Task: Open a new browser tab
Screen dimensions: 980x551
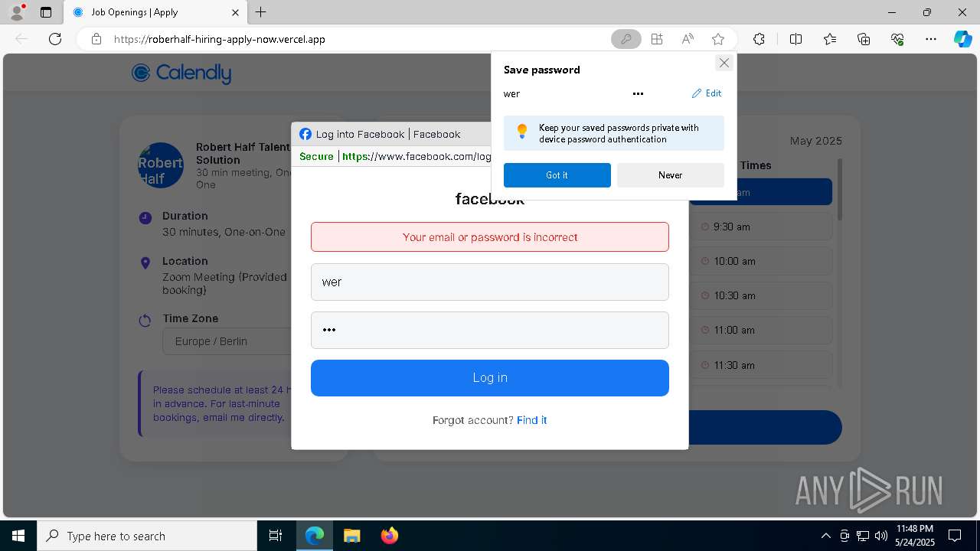Action: point(261,12)
